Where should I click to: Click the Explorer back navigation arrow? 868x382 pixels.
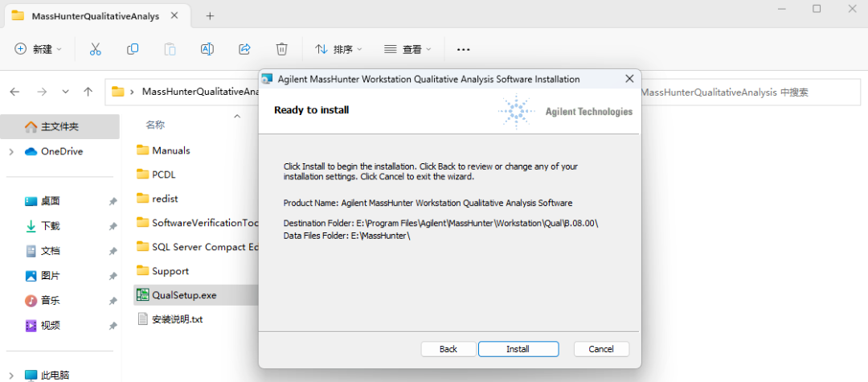click(15, 92)
